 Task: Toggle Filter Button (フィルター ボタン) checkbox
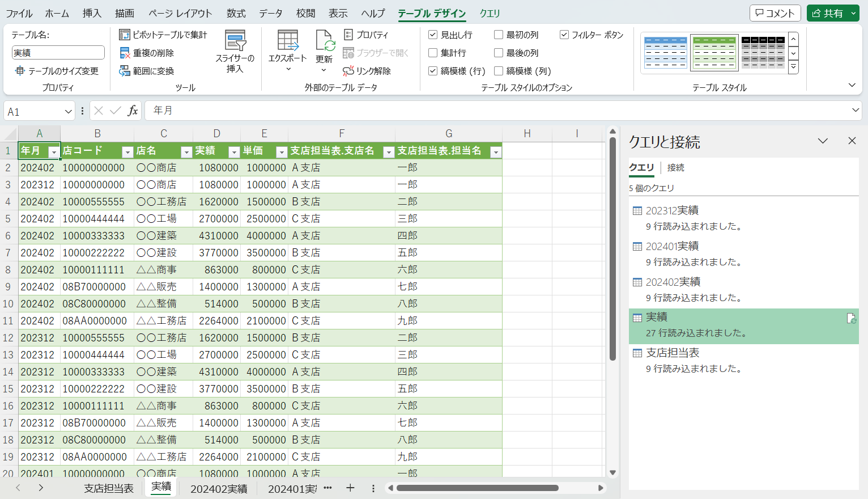[x=564, y=35]
